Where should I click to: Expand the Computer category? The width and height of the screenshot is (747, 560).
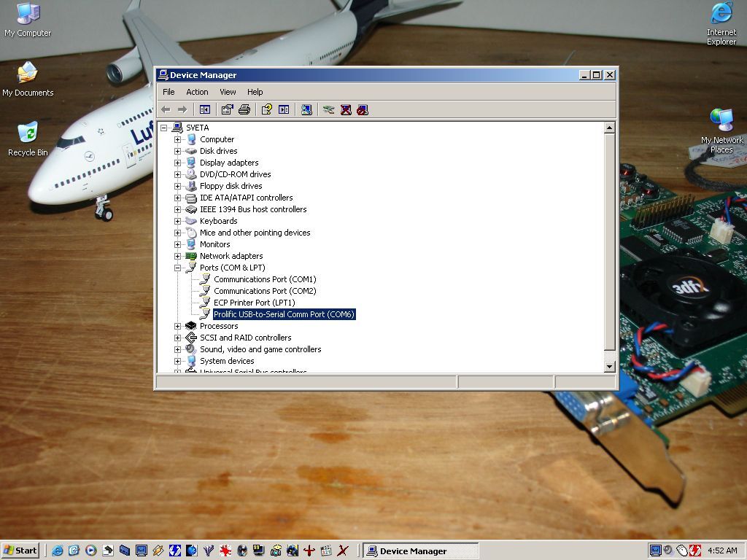coord(178,139)
